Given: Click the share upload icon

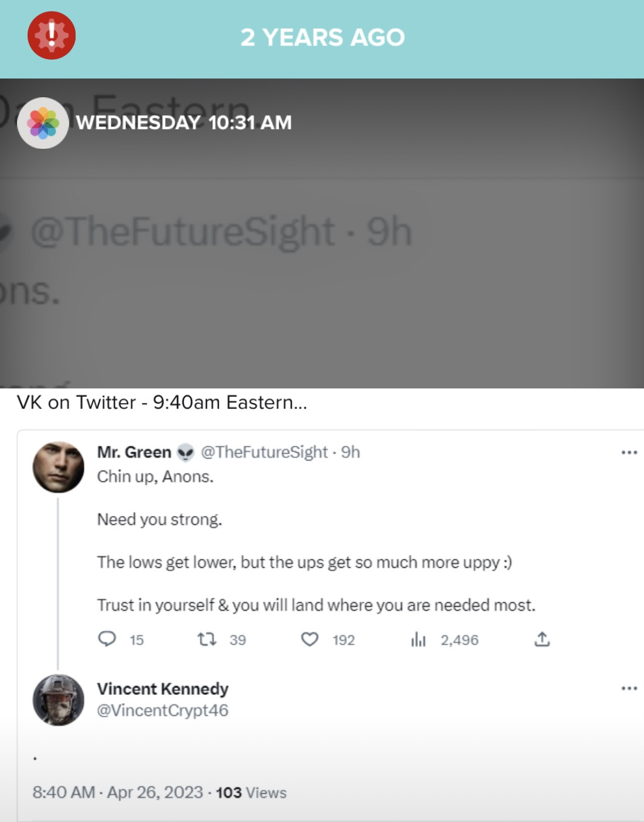Looking at the screenshot, I should (542, 639).
